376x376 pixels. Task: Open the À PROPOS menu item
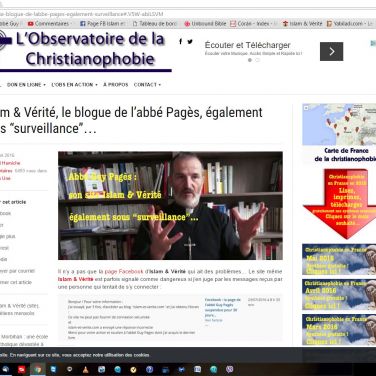116,85
